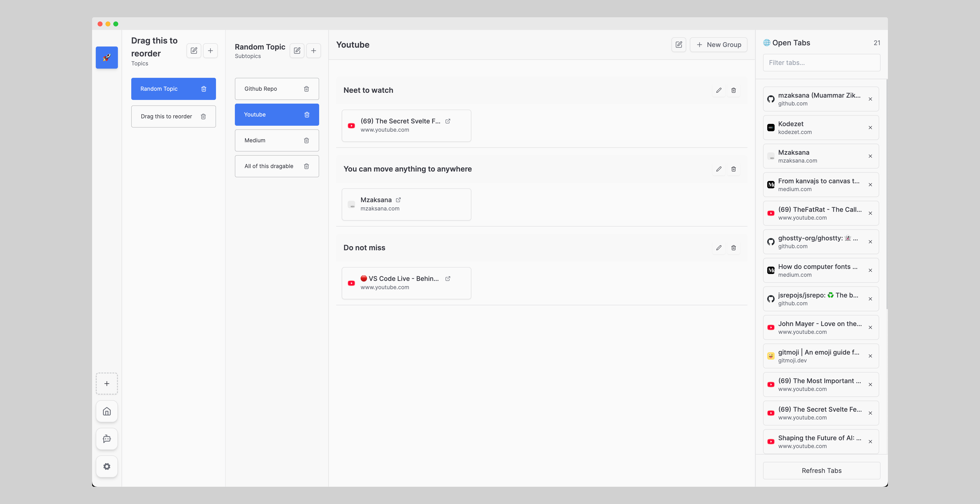Edit the Random Topic subtopics header

[x=297, y=51]
